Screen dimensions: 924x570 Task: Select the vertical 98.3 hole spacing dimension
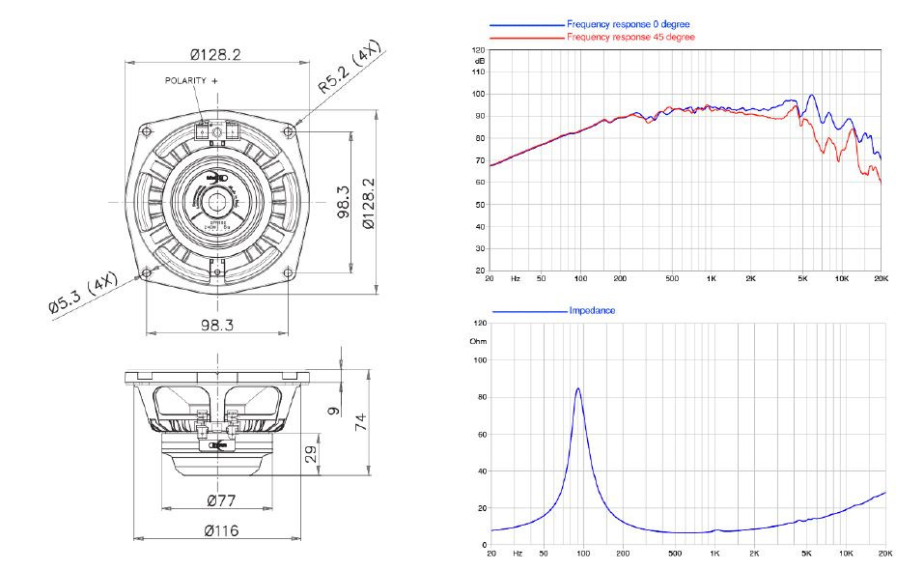(x=344, y=202)
